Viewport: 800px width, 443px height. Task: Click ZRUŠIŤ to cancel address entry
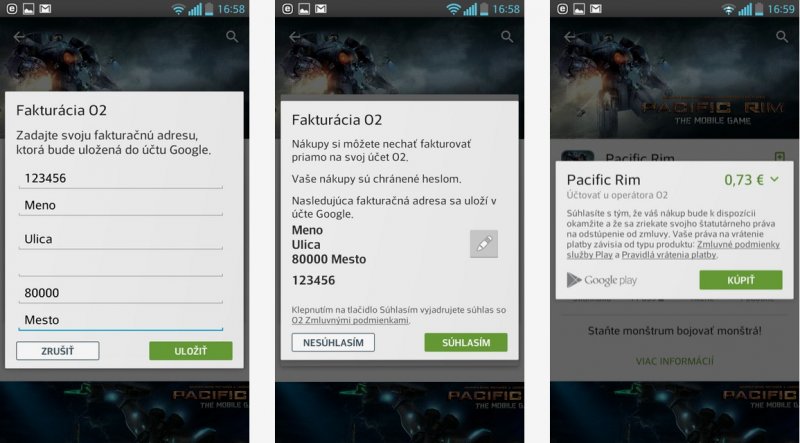pos(58,351)
